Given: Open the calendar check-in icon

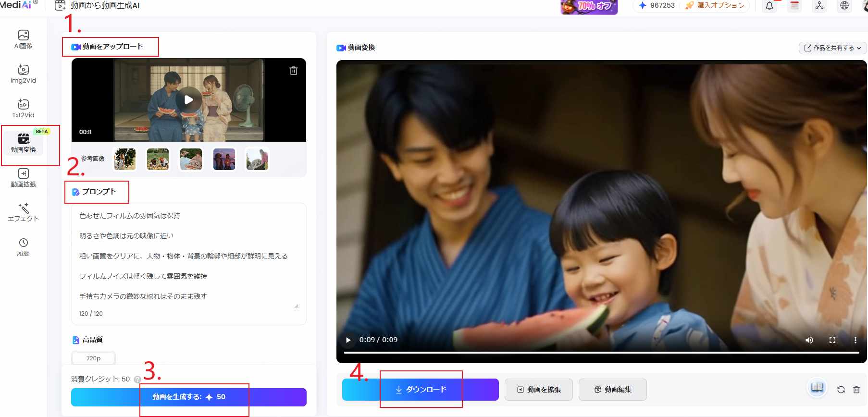Looking at the screenshot, I should point(794,6).
